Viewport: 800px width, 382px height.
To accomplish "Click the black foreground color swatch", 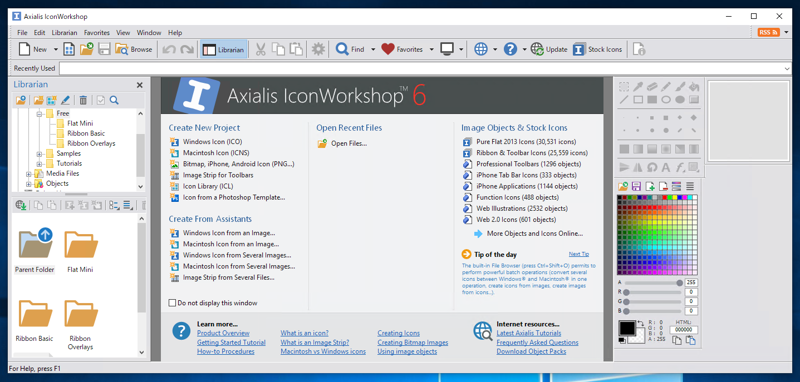I will pos(627,327).
